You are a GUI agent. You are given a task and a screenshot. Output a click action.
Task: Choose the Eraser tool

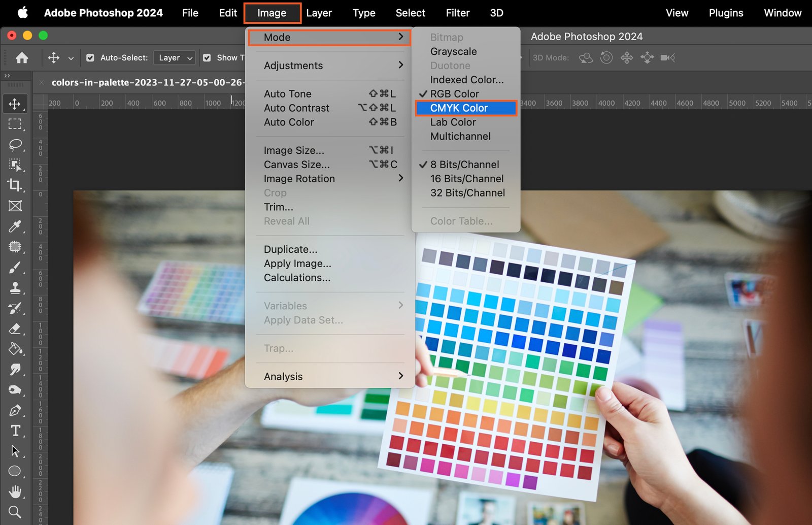point(15,329)
